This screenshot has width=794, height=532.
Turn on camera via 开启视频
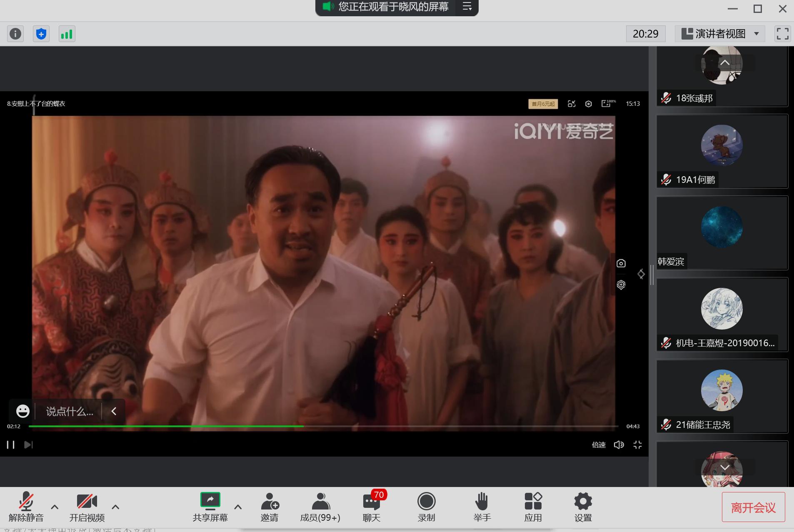(x=87, y=507)
